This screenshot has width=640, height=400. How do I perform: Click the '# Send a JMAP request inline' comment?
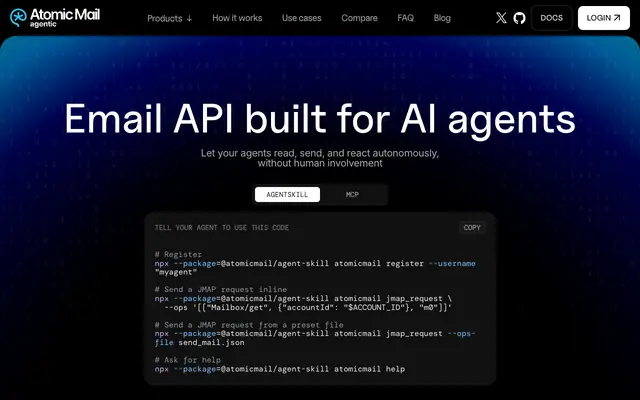pyautogui.click(x=220, y=289)
